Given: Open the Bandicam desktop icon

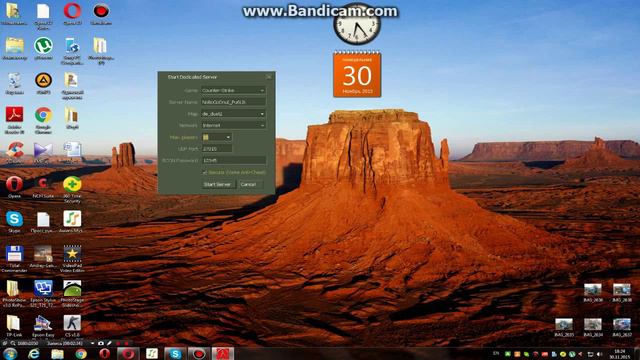Looking at the screenshot, I should pyautogui.click(x=101, y=13).
